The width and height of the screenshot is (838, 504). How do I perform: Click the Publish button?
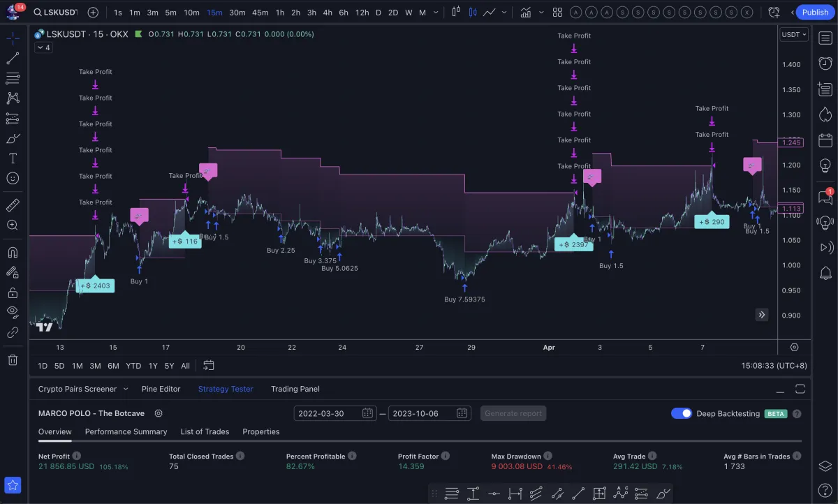point(815,12)
